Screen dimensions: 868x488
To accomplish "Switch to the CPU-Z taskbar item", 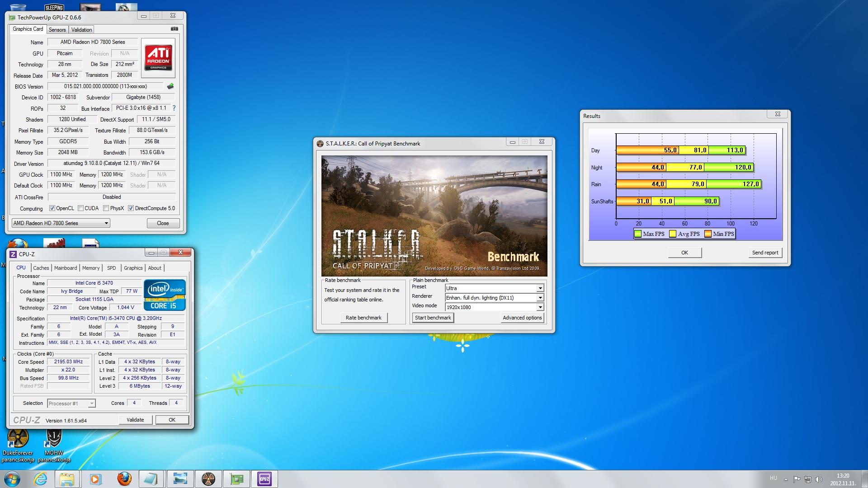I will 264,479.
